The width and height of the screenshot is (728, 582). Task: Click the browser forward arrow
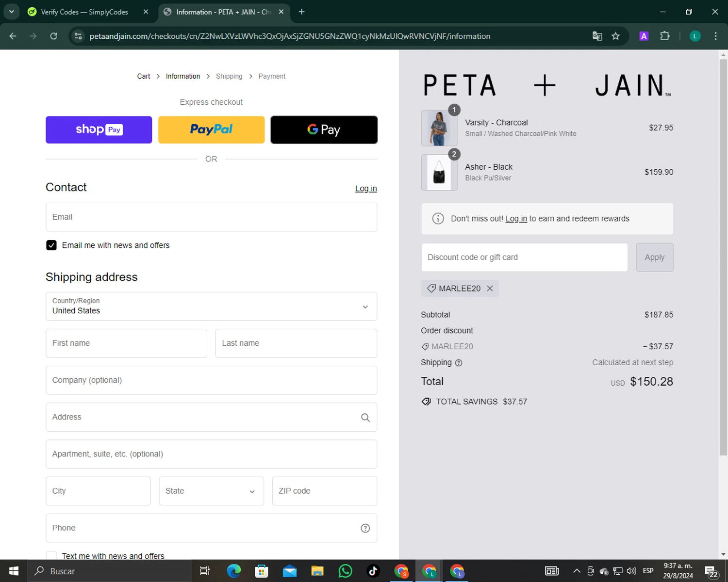click(x=33, y=36)
